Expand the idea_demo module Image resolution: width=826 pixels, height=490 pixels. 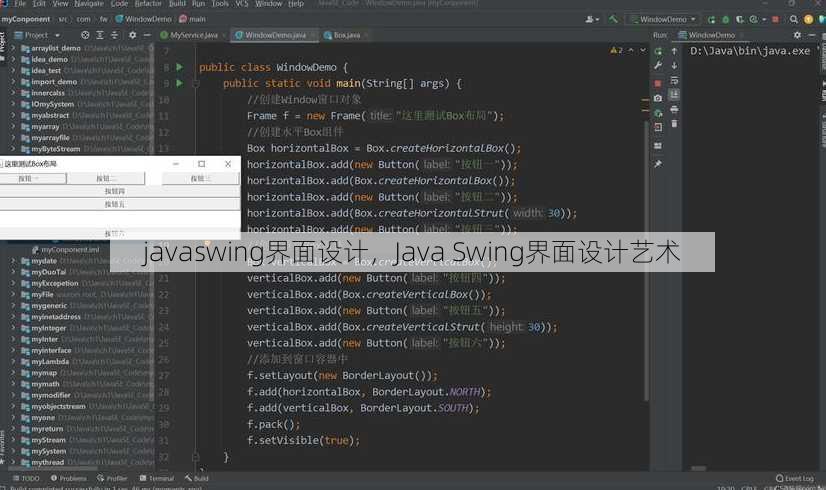click(13, 60)
